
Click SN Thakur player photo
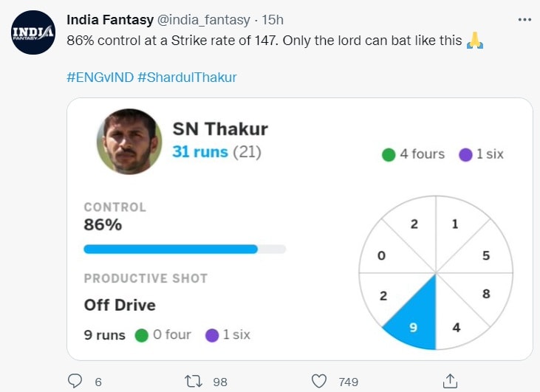[x=130, y=142]
